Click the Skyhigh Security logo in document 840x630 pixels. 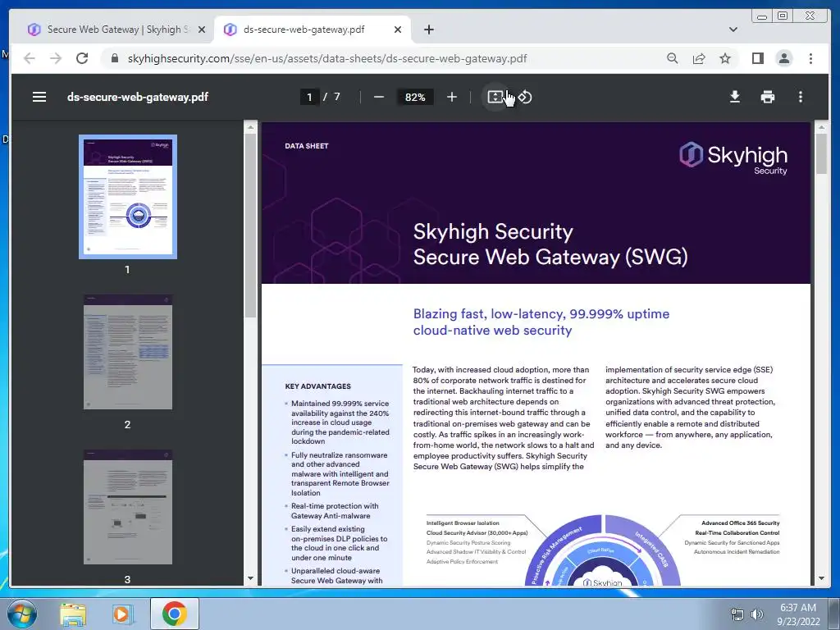coord(733,159)
